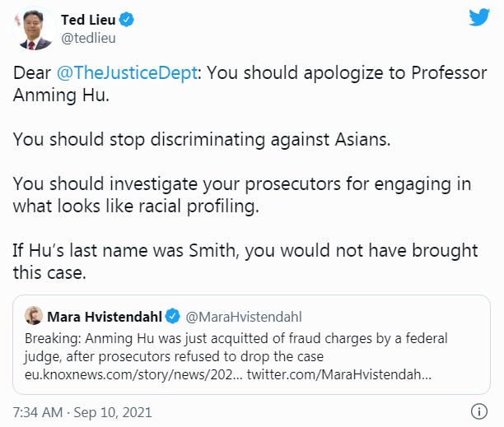Screen dimensions: 504x427
Task: Click the line about Hu's last name Smith
Action: coord(245,262)
